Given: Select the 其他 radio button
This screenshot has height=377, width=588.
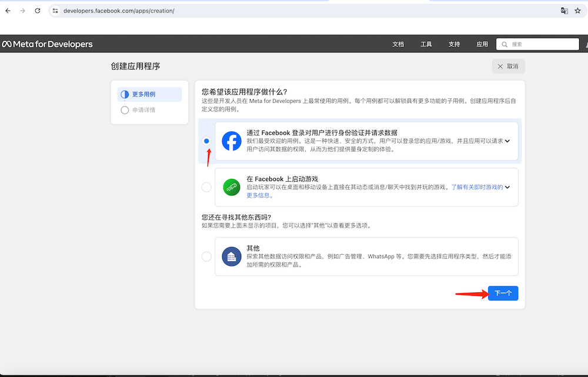Looking at the screenshot, I should click(206, 256).
